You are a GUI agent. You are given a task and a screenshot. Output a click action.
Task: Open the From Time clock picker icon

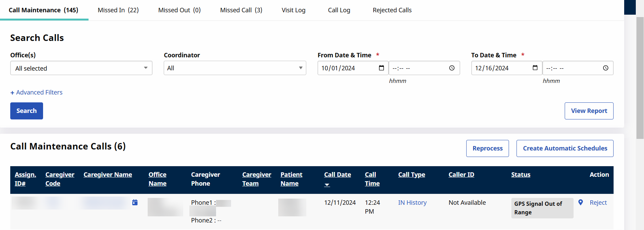click(x=452, y=68)
